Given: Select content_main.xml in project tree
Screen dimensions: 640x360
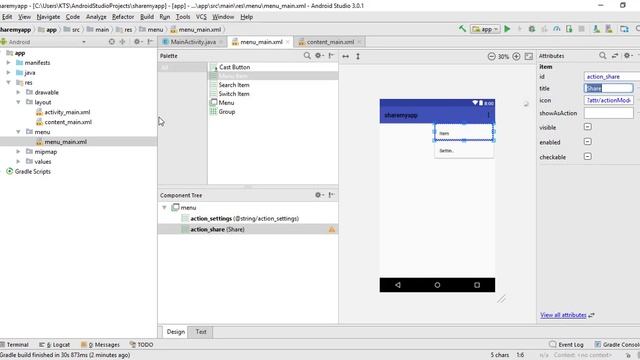Looking at the screenshot, I should [68, 122].
